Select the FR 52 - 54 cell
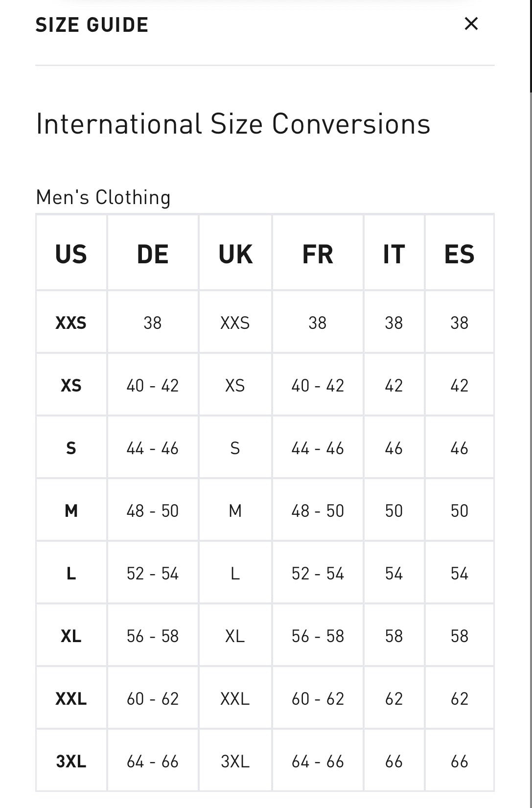Screen dimensions: 532x808 point(318,574)
